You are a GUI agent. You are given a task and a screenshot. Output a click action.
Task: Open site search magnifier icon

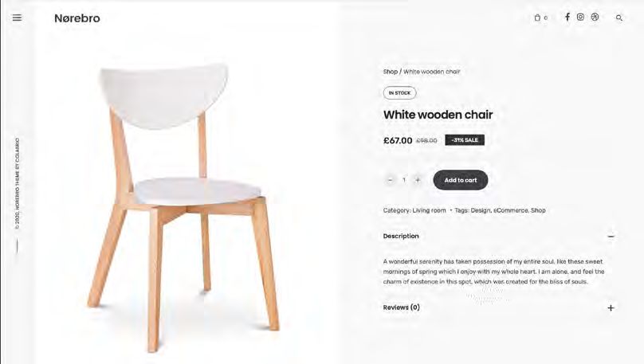pos(619,18)
